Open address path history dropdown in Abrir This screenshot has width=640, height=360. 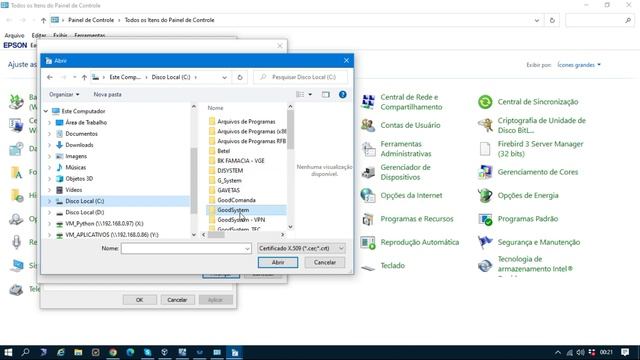(224, 77)
